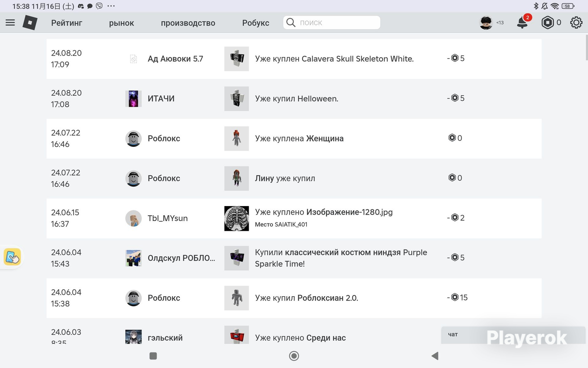The width and height of the screenshot is (588, 368).
Task: View the ribcage image thumbnail
Action: [x=236, y=218]
